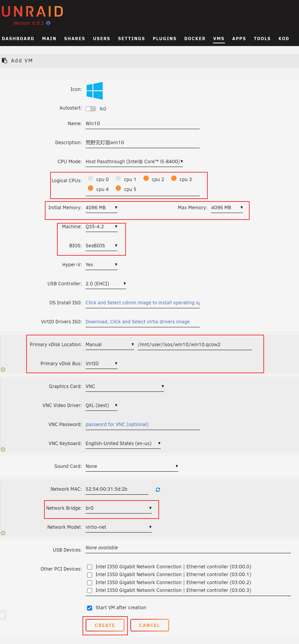Click the Network MAC field
This screenshot has width=299, height=644.
tap(117, 489)
